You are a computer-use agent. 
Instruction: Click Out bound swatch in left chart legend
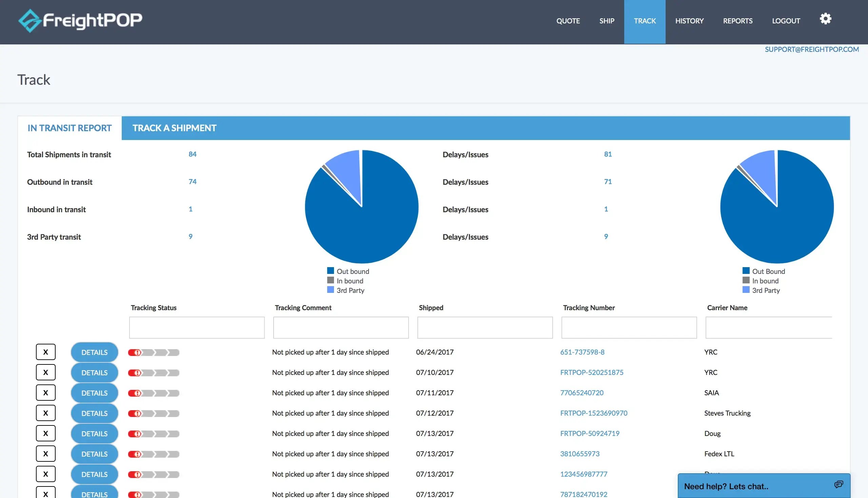[330, 271]
